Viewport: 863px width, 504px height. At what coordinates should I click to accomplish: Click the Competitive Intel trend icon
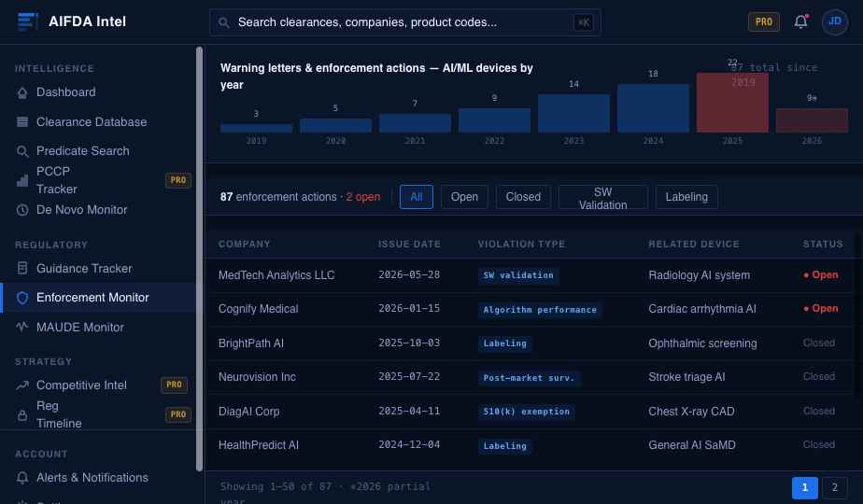[x=22, y=385]
